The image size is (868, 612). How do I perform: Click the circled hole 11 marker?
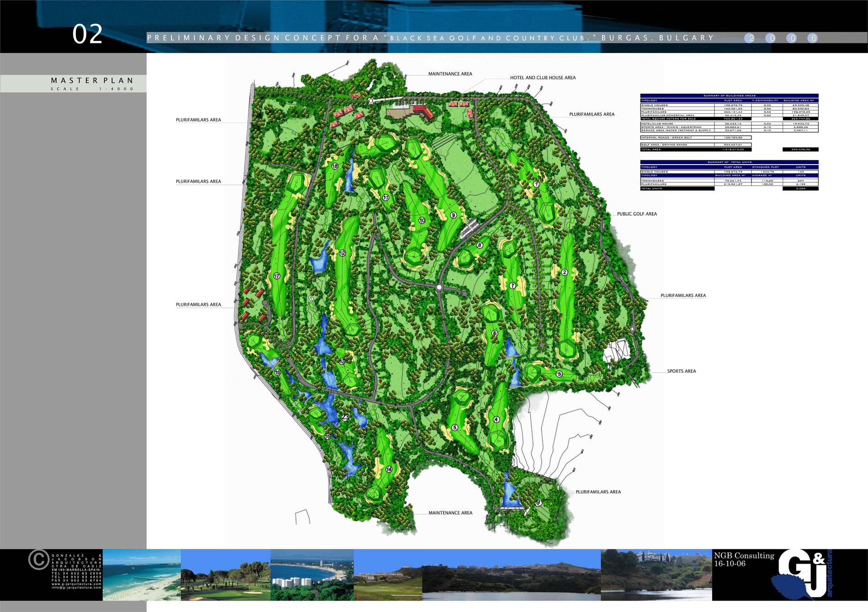[386, 197]
